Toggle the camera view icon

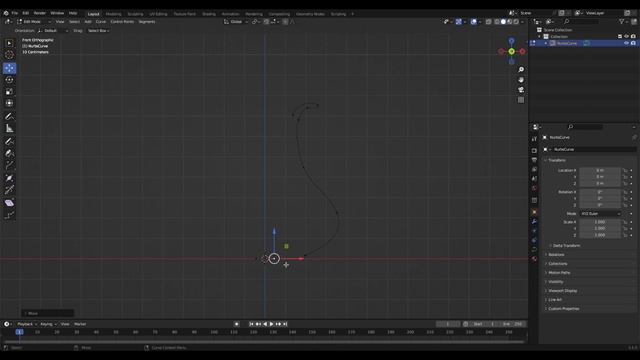click(x=521, y=90)
